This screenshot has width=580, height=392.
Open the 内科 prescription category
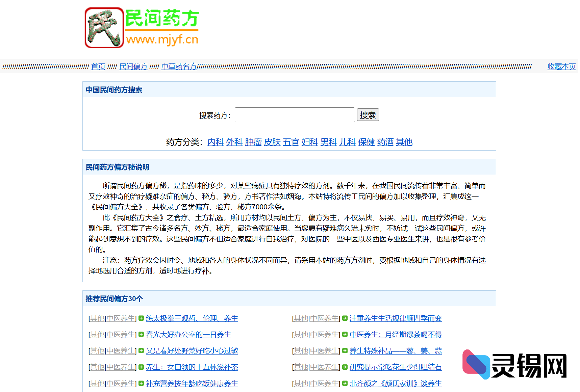[x=215, y=142]
